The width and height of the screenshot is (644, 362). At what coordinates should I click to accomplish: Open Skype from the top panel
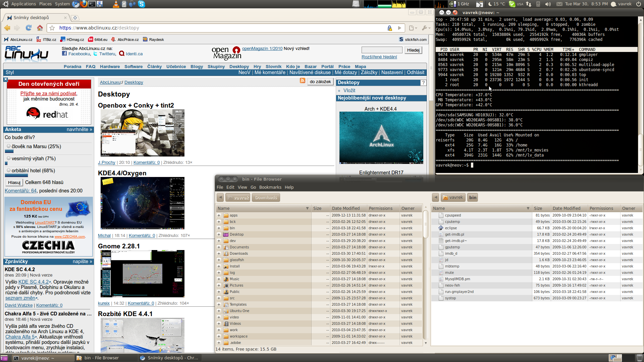[x=142, y=4]
